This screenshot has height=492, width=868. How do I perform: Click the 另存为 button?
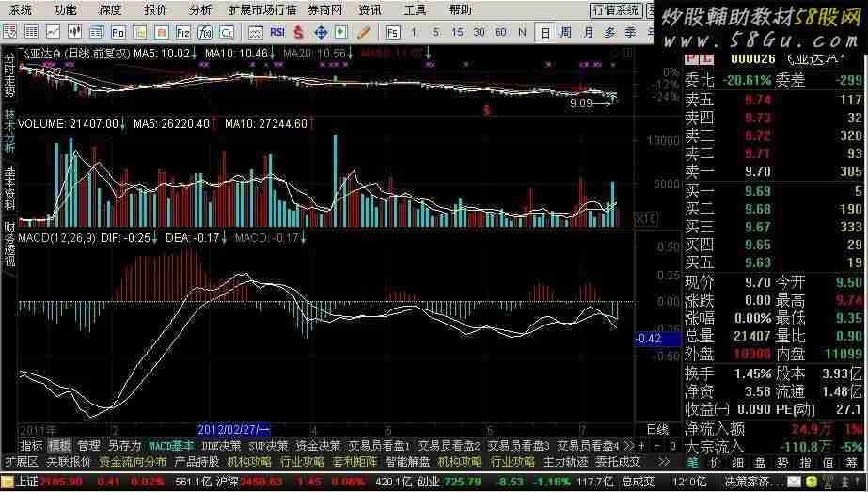[x=124, y=445]
